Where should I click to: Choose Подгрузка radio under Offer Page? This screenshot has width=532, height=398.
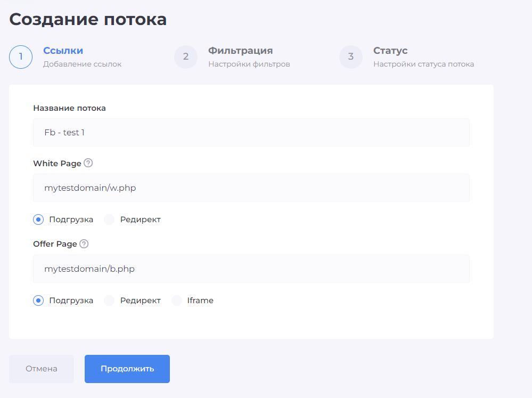tap(38, 300)
